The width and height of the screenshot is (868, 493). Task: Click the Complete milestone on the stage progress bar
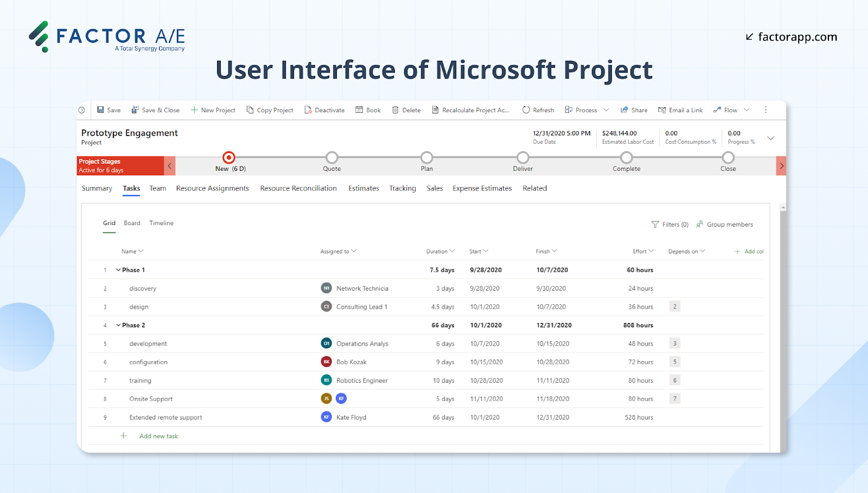click(x=626, y=158)
